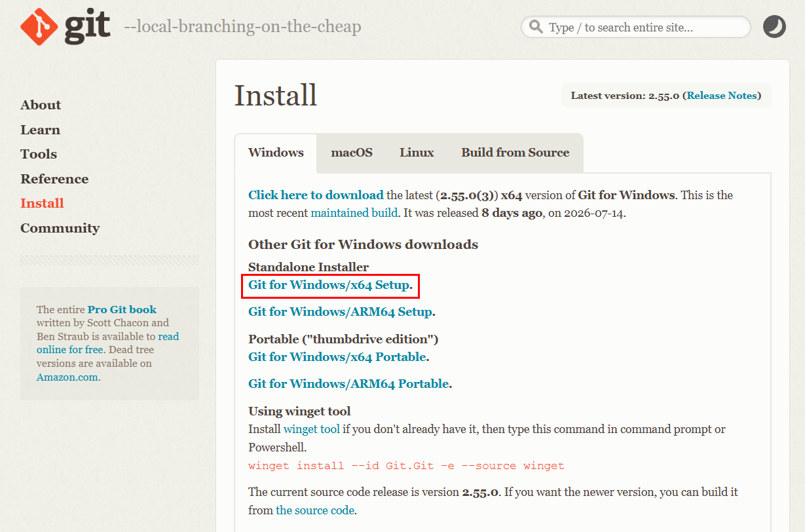Viewport: 805px width, 532px height.
Task: Open the maintained build link
Action: tap(354, 212)
